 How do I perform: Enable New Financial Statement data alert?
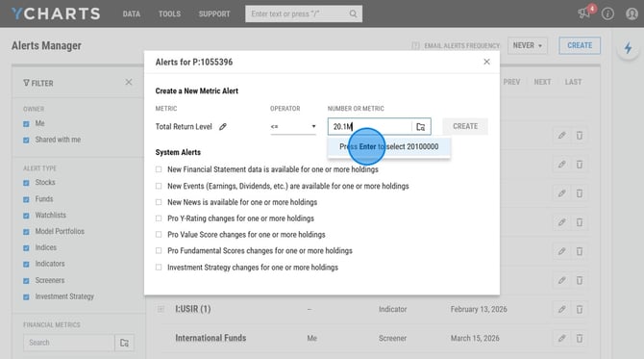[x=159, y=169]
